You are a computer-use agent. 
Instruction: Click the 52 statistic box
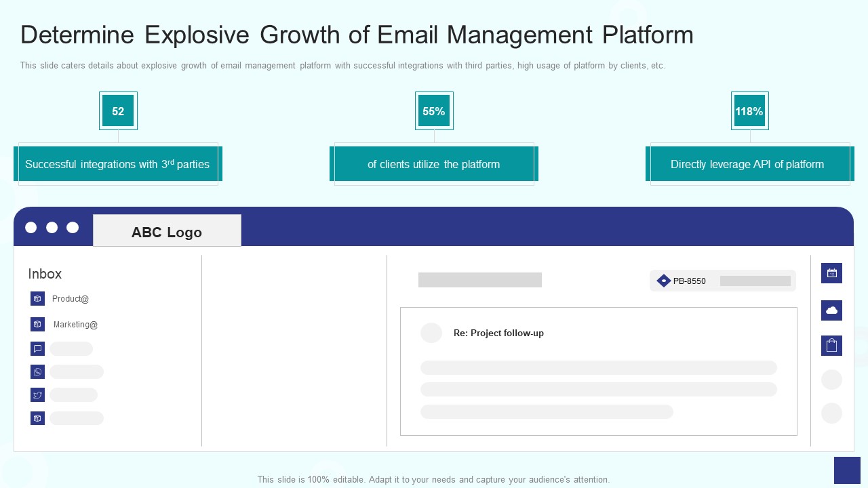click(x=118, y=111)
